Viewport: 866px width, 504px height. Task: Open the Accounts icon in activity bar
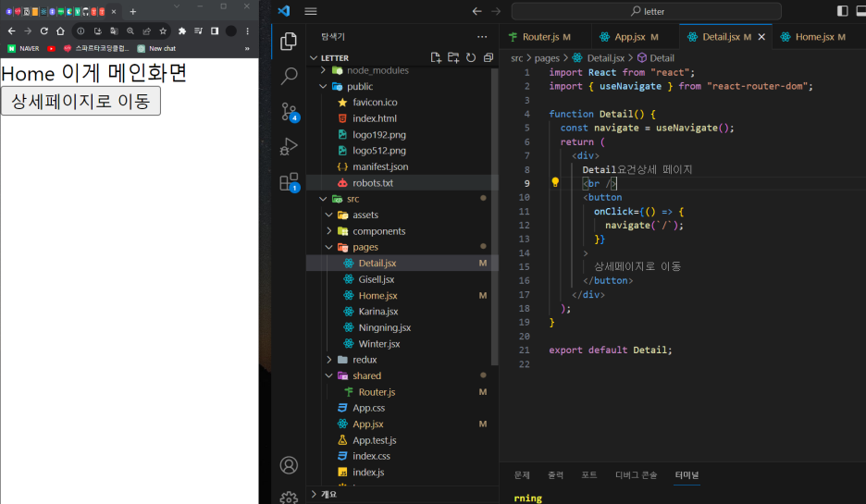pyautogui.click(x=289, y=465)
